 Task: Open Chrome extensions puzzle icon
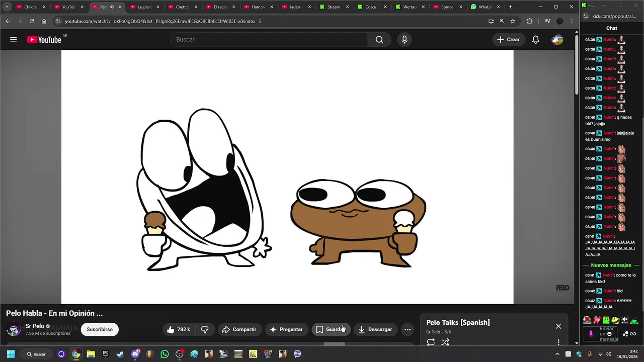(x=530, y=21)
